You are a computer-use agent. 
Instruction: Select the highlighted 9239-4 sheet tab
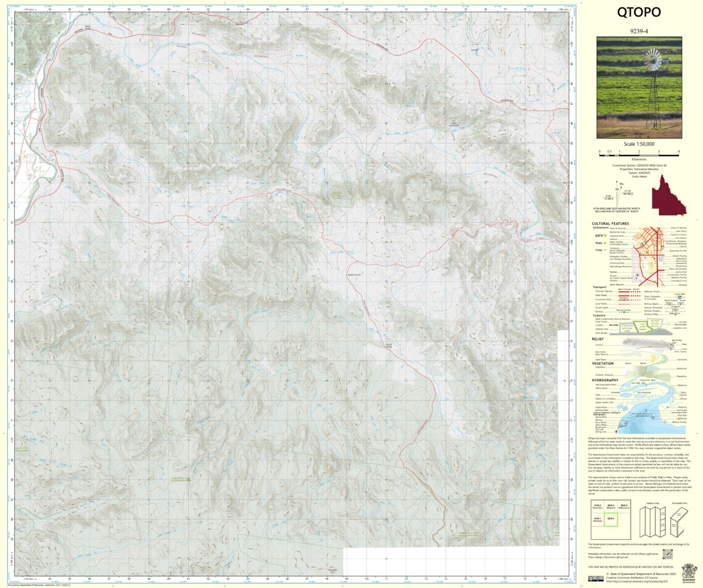point(611,520)
